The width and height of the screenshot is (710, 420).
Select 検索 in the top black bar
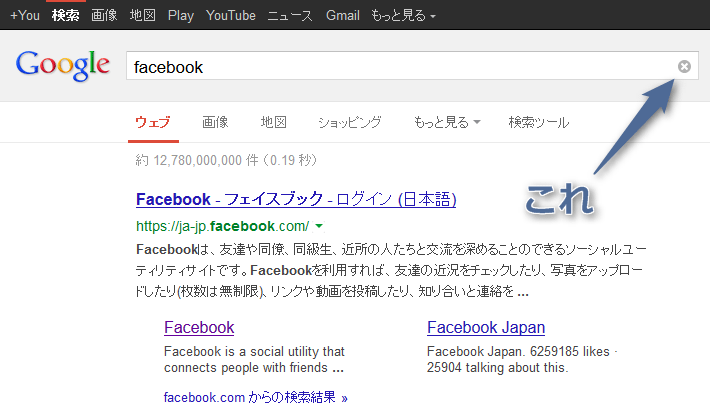pos(66,16)
